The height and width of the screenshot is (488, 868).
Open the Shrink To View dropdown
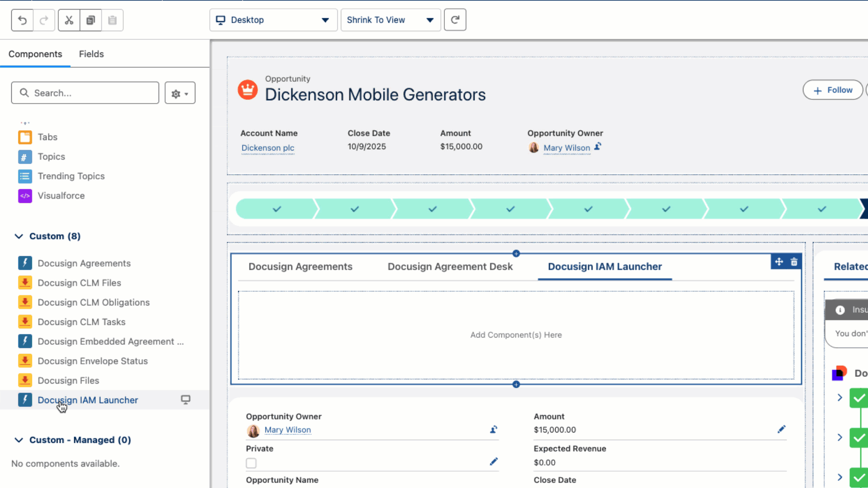[390, 20]
